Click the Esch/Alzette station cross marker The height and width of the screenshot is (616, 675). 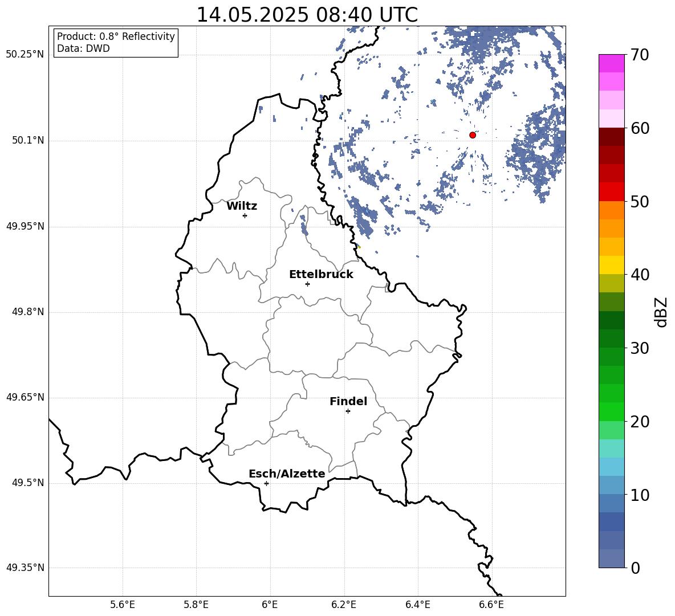point(266,483)
